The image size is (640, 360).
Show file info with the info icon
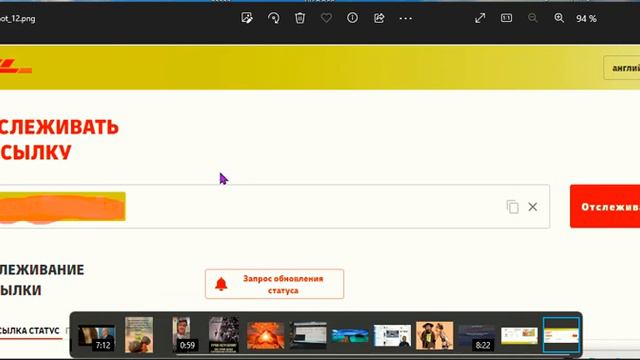pyautogui.click(x=352, y=18)
